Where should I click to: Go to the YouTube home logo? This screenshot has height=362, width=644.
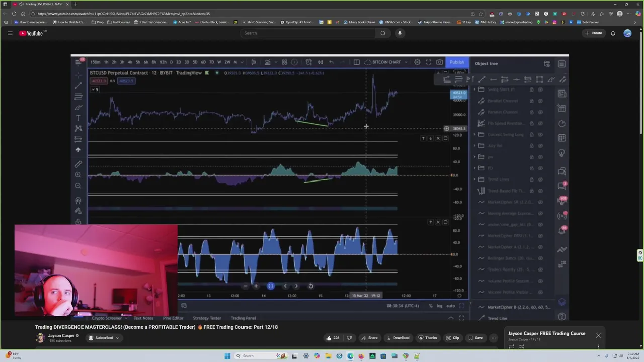pyautogui.click(x=32, y=33)
